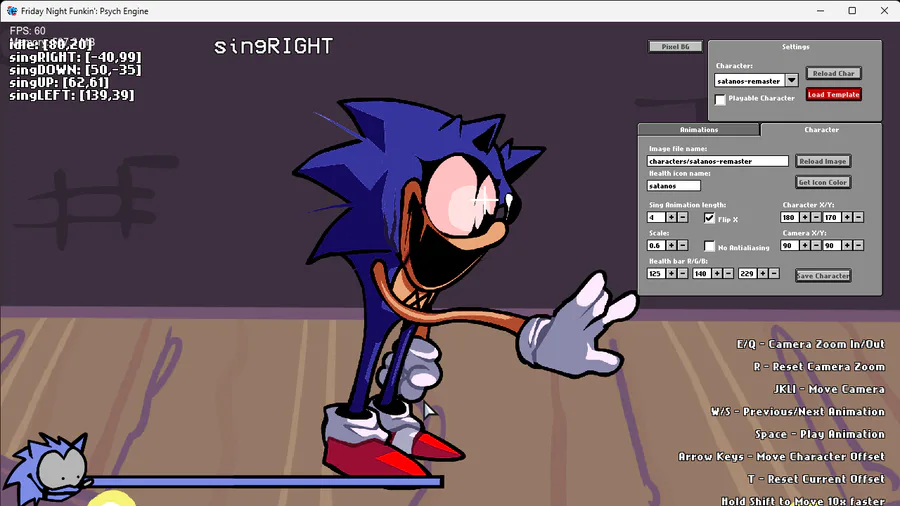
Task: Click the blue health bar preview
Action: pos(265,482)
